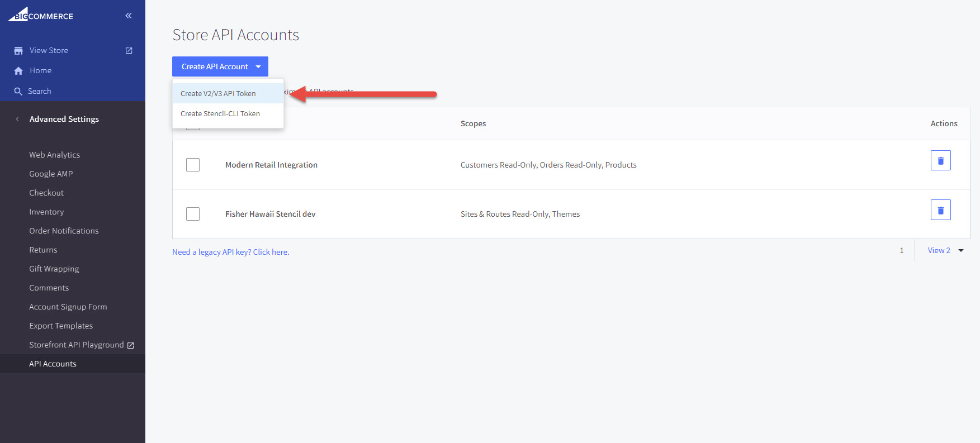Open Fisher Hawaii Stencil dev account name
This screenshot has width=980, height=443.
(271, 214)
